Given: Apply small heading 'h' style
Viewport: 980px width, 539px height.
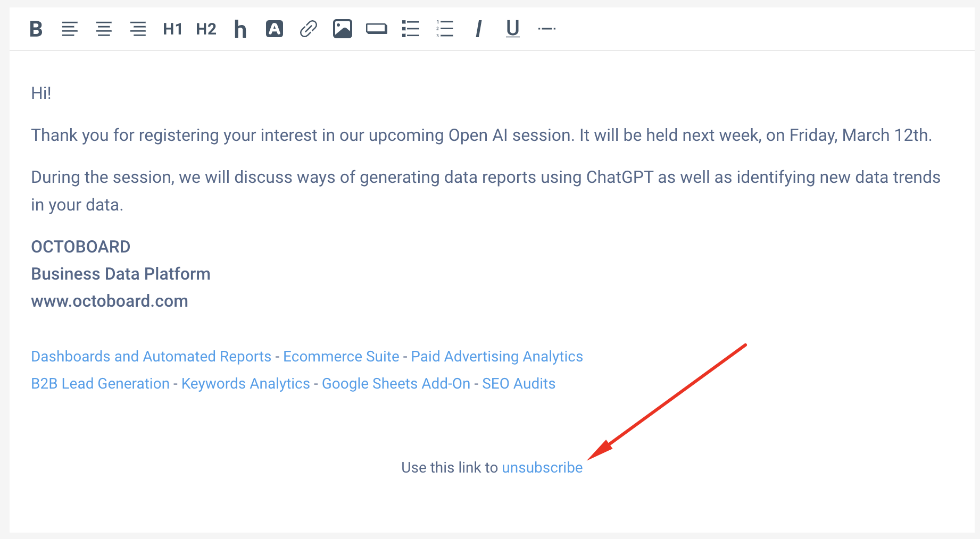Looking at the screenshot, I should coord(240,29).
